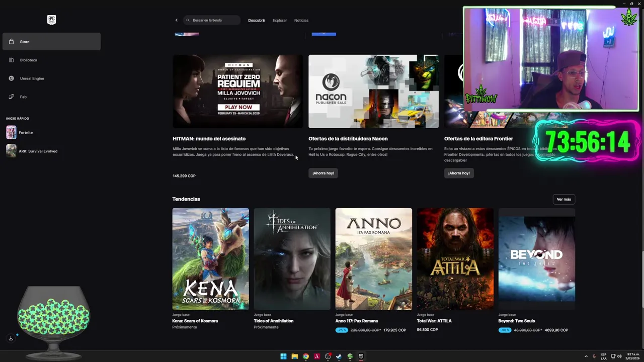
Task: Click the HITMAN price 145.299 COP
Action: [184, 176]
